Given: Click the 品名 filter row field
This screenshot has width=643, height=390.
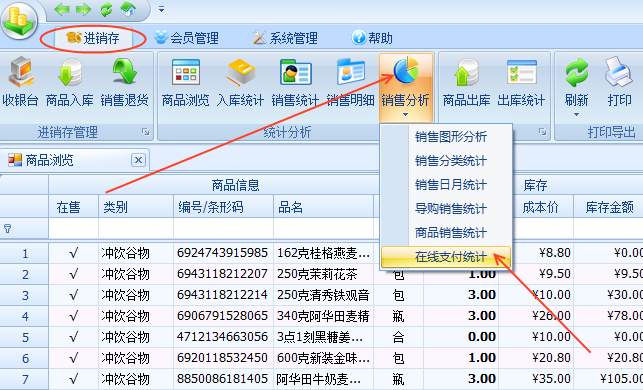Looking at the screenshot, I should (x=324, y=228).
